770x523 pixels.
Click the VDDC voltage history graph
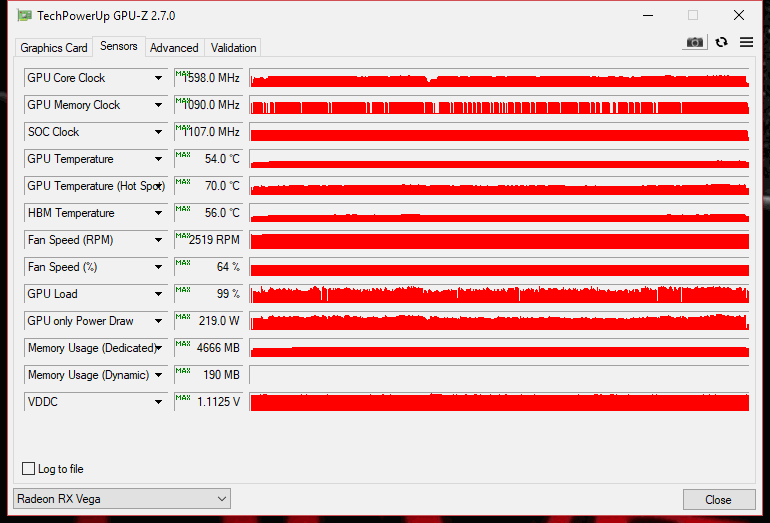pos(499,402)
